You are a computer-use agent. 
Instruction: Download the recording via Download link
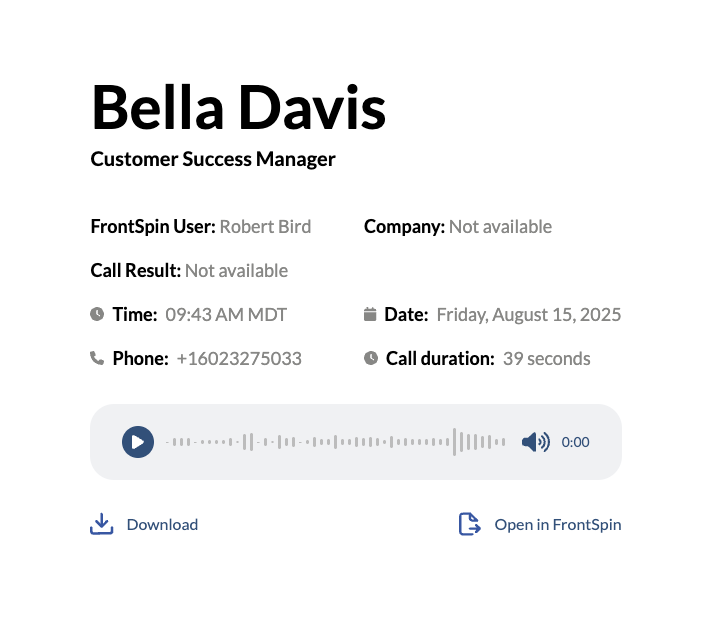coord(162,524)
